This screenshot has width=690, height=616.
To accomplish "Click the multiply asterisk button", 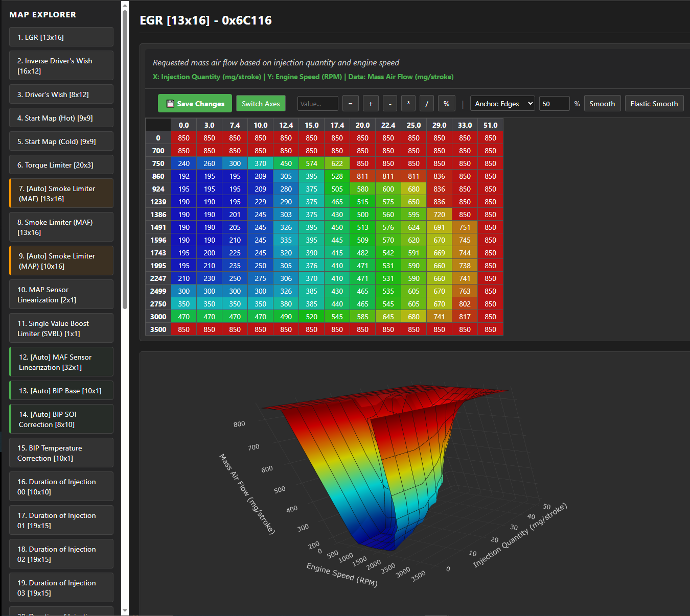I will tap(408, 104).
